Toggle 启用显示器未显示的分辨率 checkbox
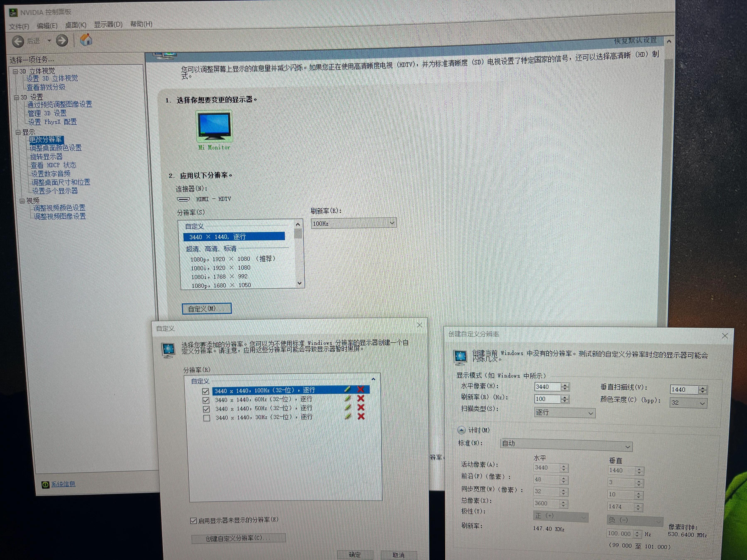This screenshot has height=560, width=747. click(x=194, y=521)
